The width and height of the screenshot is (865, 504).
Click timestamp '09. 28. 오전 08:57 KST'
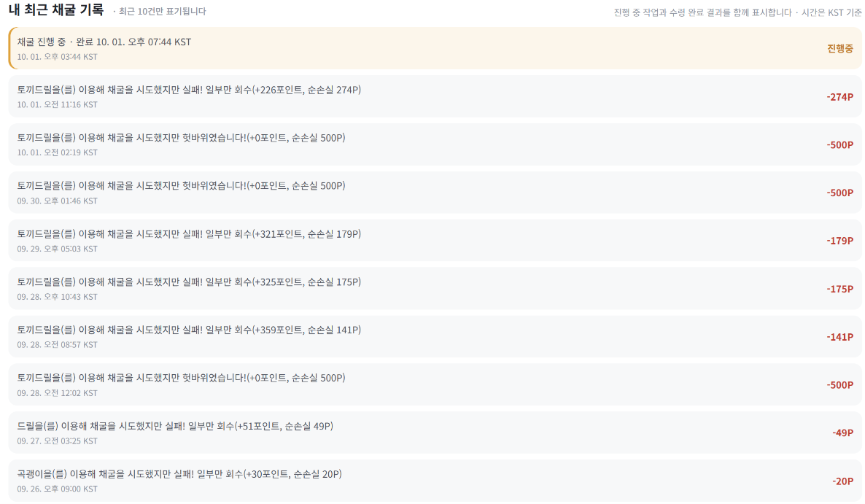[58, 345]
